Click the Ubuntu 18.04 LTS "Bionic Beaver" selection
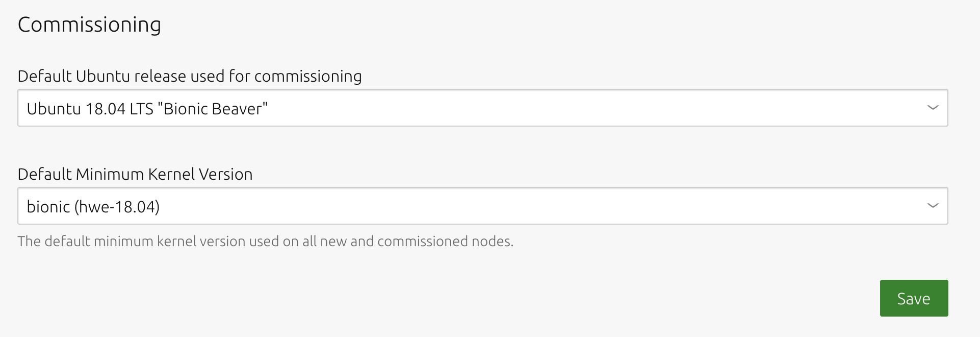980x337 pixels. [147, 109]
